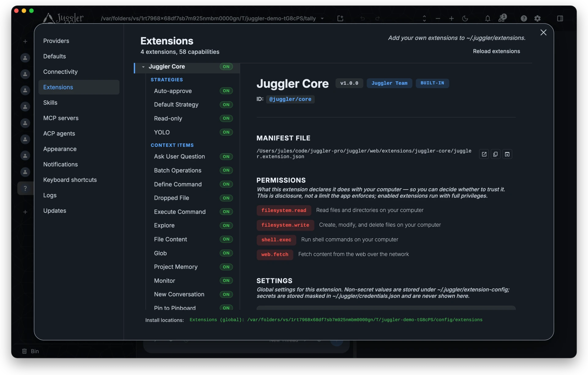Open help via the question mark icon

click(x=524, y=18)
